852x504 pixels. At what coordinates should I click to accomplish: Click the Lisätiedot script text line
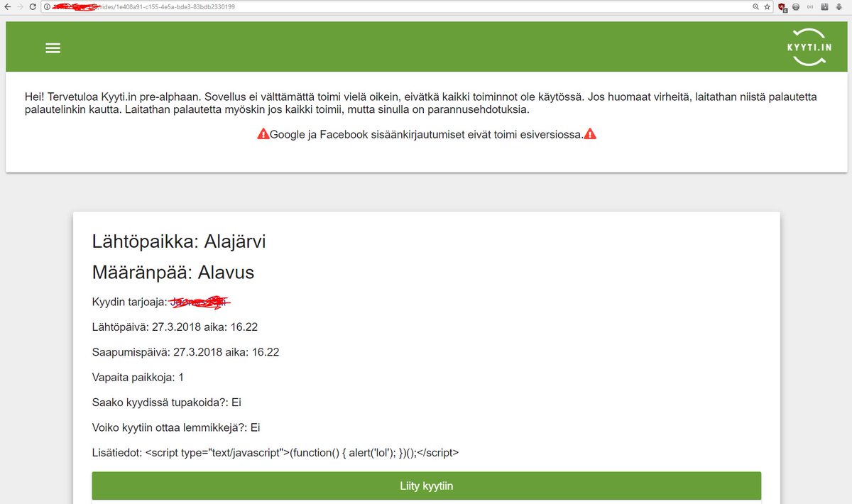coord(275,452)
